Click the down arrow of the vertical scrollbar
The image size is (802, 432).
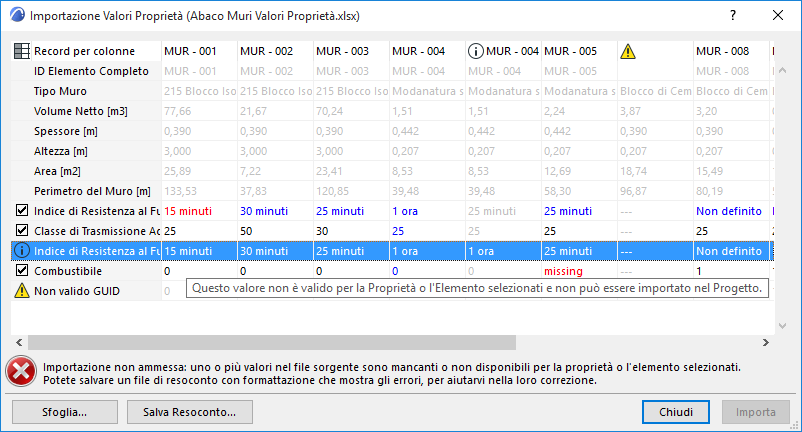click(x=782, y=326)
